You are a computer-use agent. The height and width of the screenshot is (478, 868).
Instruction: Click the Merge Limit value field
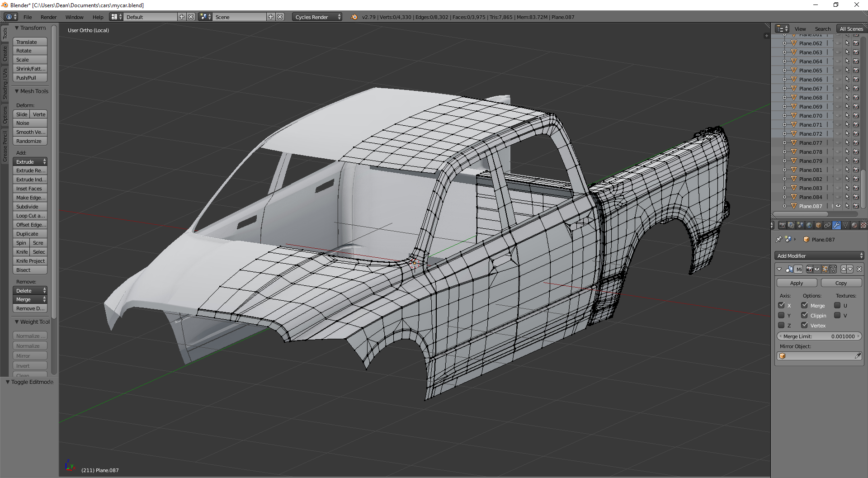pos(819,336)
